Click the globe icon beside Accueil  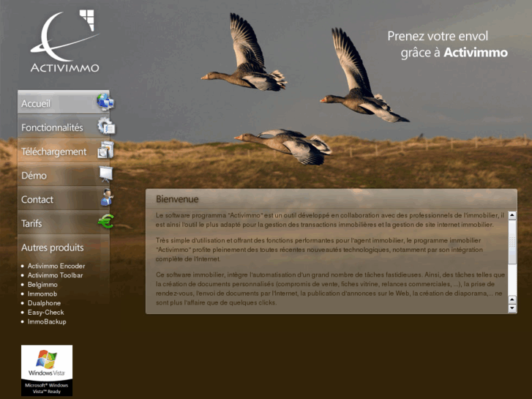(105, 102)
